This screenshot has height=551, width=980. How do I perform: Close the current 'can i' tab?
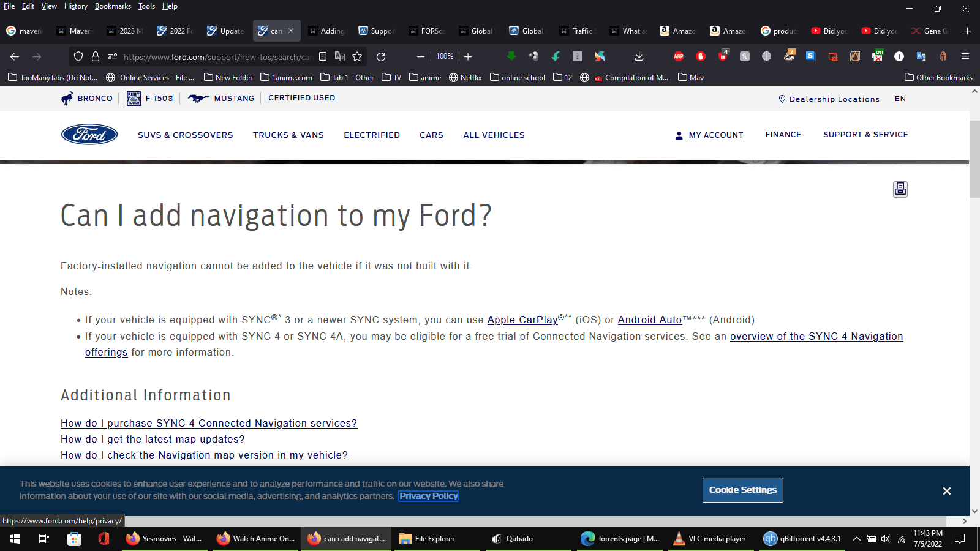click(291, 31)
